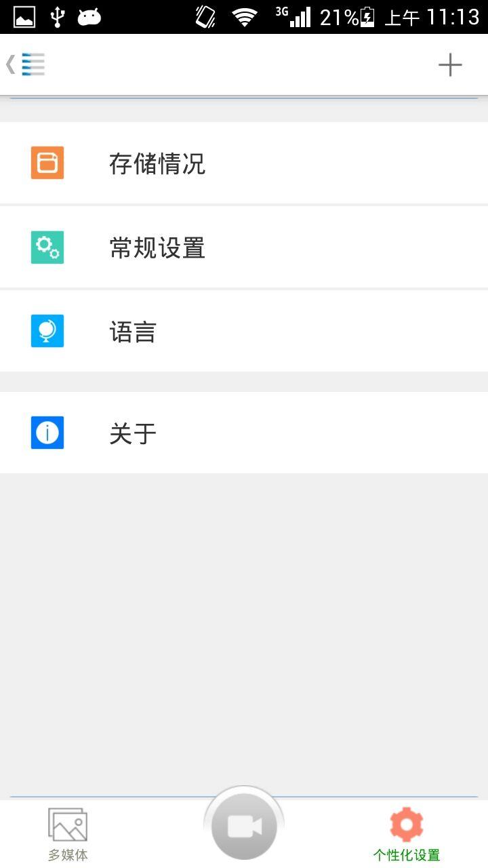
Task: Tap the plus add icon
Action: [x=450, y=65]
